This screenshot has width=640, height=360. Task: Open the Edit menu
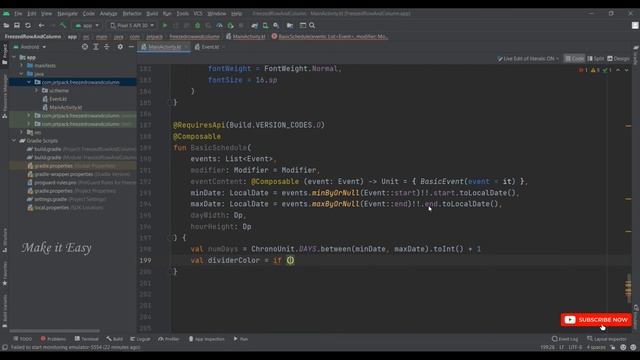coord(31,13)
